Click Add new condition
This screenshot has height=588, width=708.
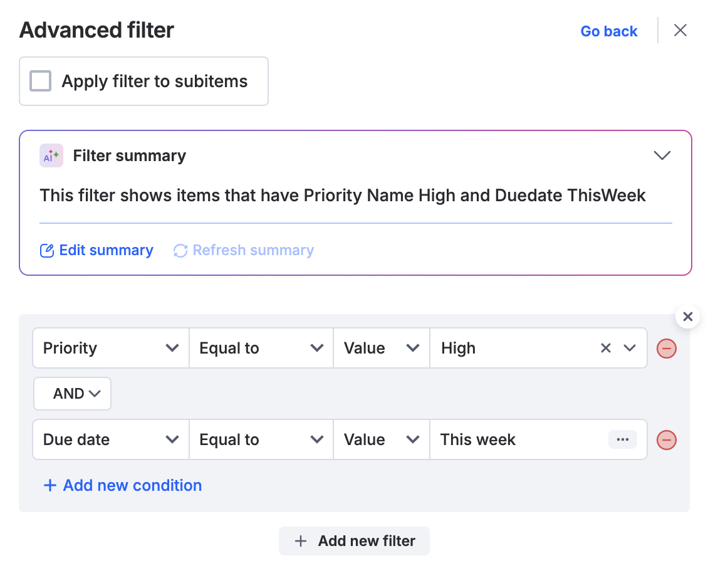[123, 485]
